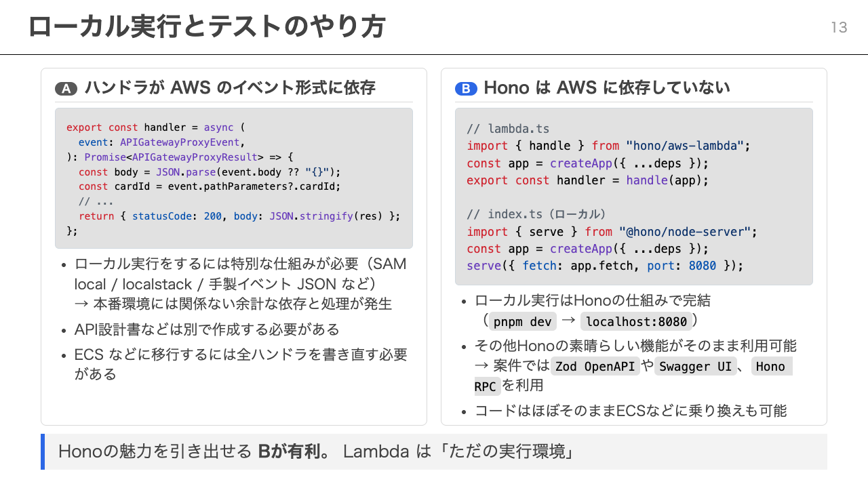Click the blue B badge icon
Image resolution: width=868 pixels, height=488 pixels.
coord(466,89)
